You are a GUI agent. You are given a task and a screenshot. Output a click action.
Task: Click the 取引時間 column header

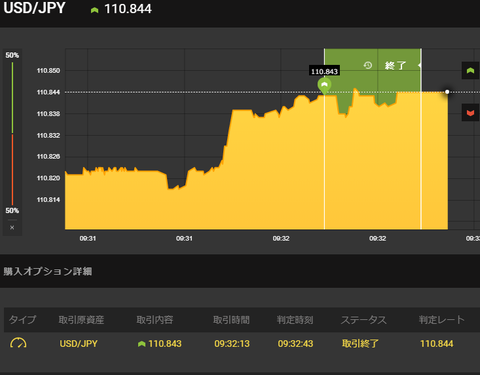(231, 320)
